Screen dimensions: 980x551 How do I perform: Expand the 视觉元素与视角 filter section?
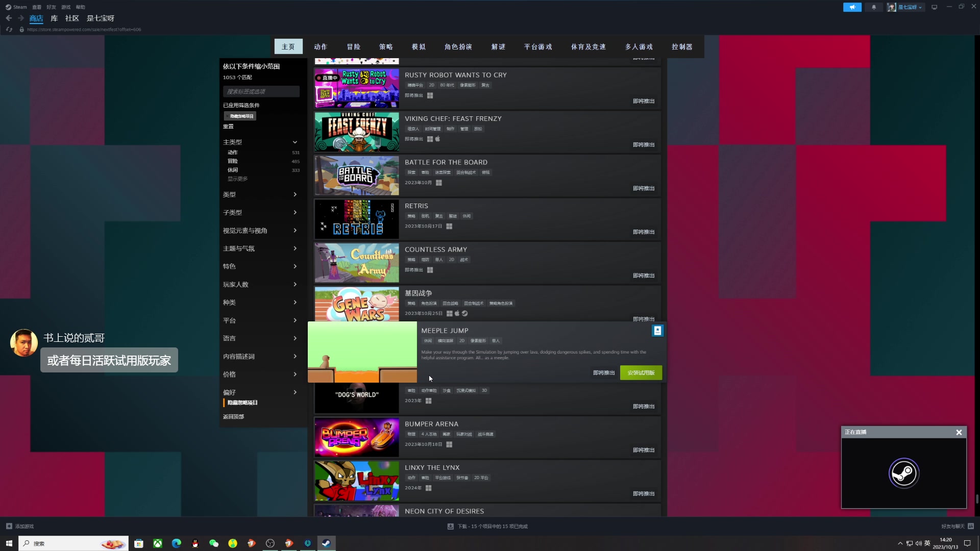pyautogui.click(x=260, y=231)
